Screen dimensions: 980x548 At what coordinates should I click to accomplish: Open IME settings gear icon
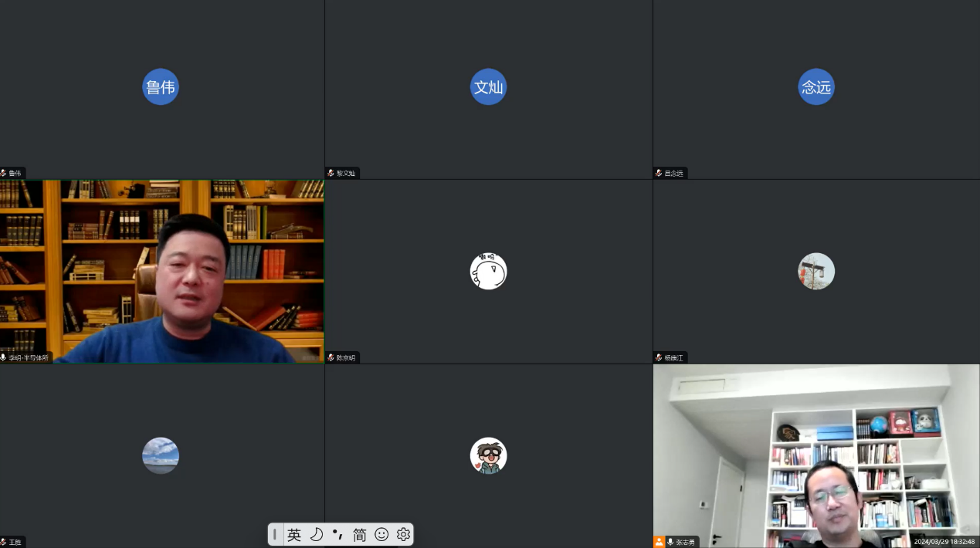[x=403, y=534]
